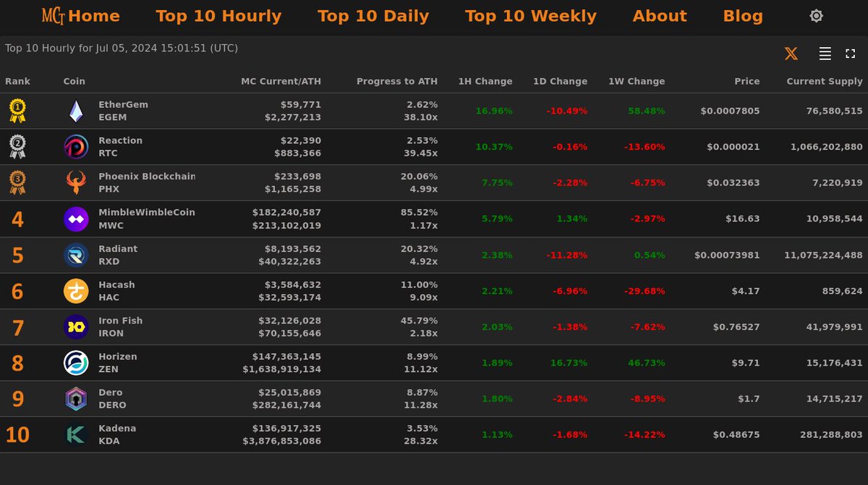Click the Horizen ZEN coin logo
Viewport: 868px width, 485px height.
[x=76, y=363]
